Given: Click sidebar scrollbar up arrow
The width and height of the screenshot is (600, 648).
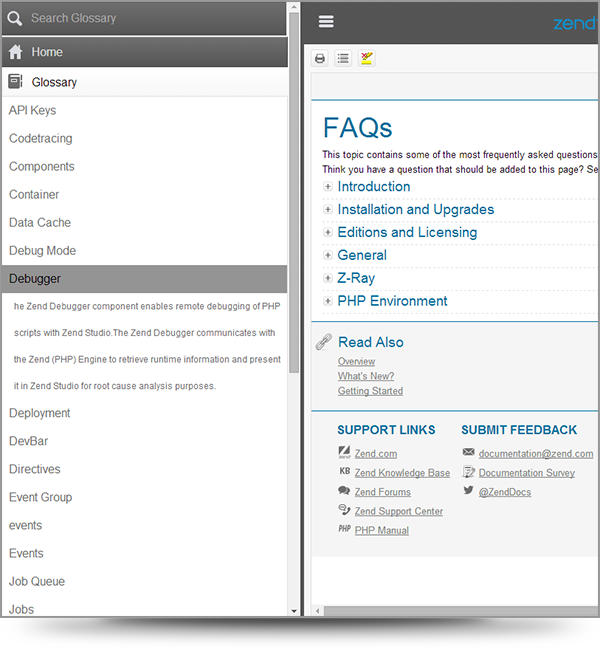Looking at the screenshot, I should coord(294,7).
